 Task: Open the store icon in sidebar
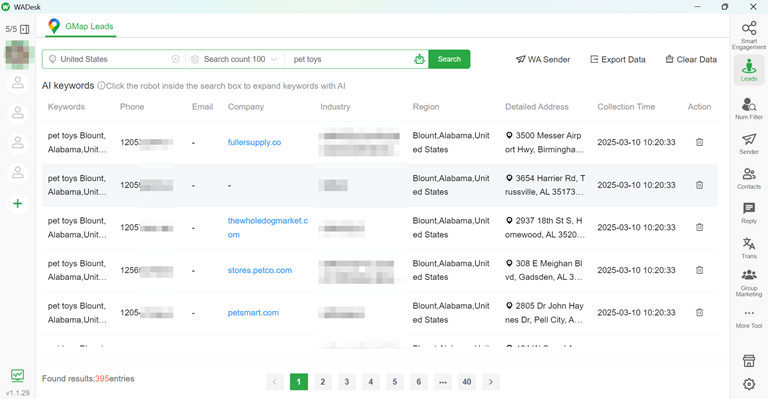coord(748,361)
